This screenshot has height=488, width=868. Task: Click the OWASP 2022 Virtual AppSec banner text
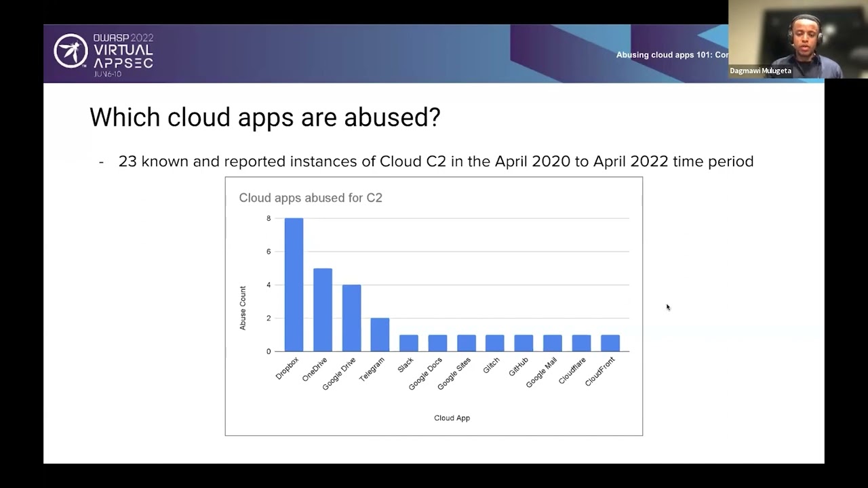coord(123,54)
